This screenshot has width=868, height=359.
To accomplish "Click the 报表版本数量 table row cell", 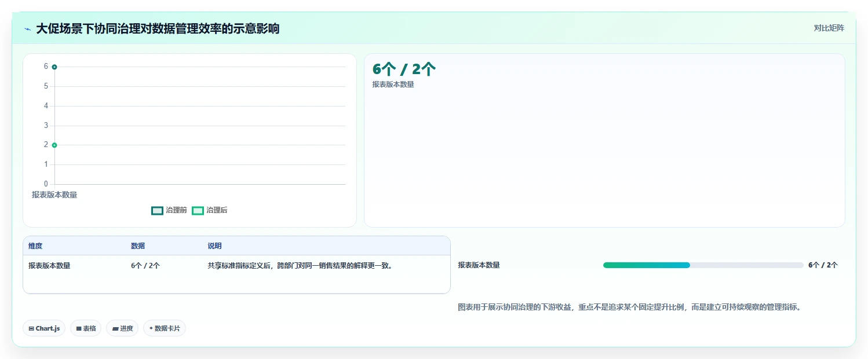I will 49,266.
